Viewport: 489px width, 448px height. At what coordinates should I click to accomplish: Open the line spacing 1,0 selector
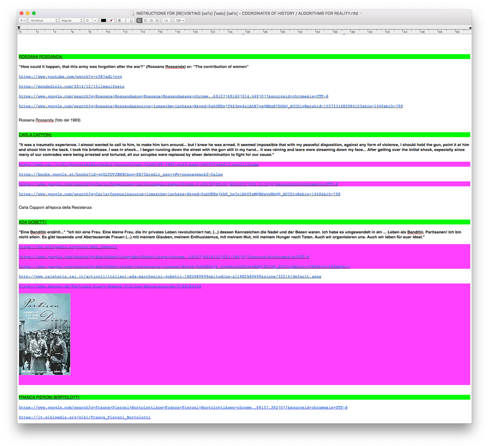click(x=168, y=21)
